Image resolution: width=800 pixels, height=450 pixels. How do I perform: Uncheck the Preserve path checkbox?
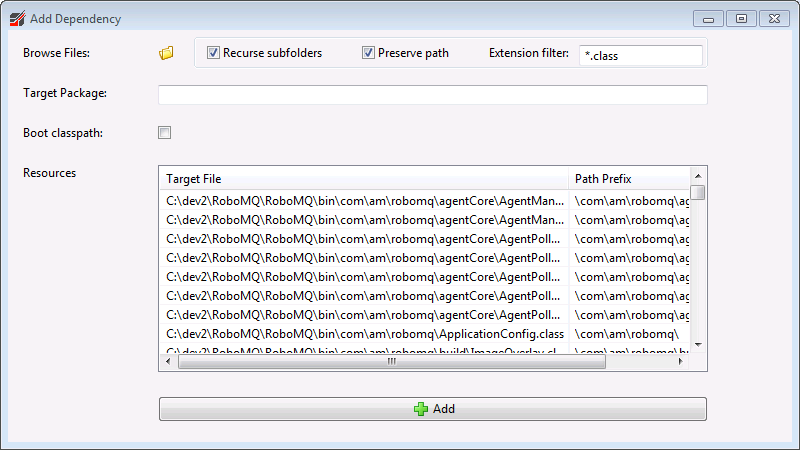368,53
